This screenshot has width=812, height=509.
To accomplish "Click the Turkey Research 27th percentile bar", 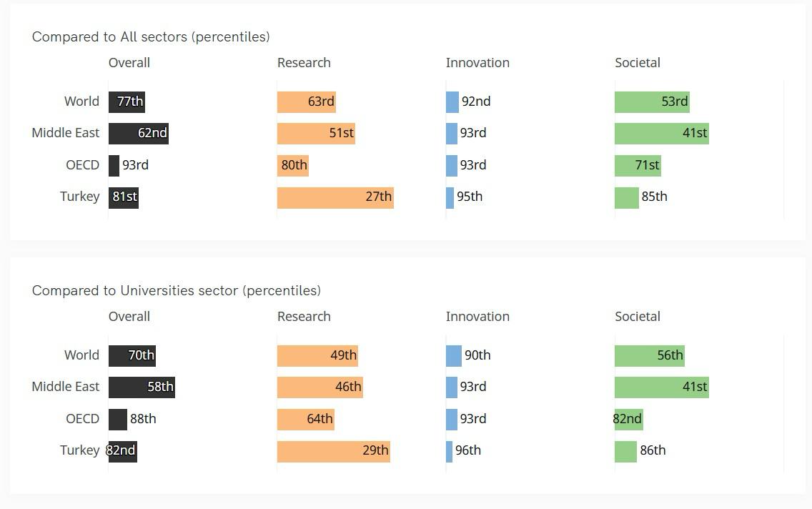I will click(335, 197).
